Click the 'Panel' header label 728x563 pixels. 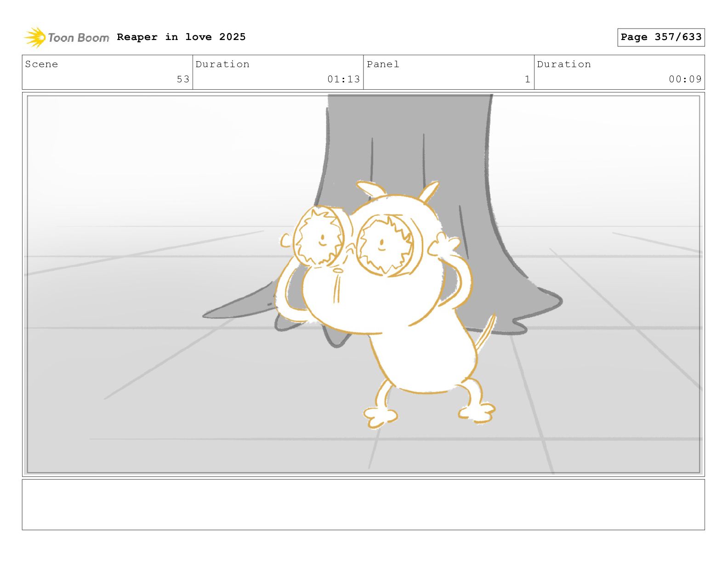[x=383, y=64]
